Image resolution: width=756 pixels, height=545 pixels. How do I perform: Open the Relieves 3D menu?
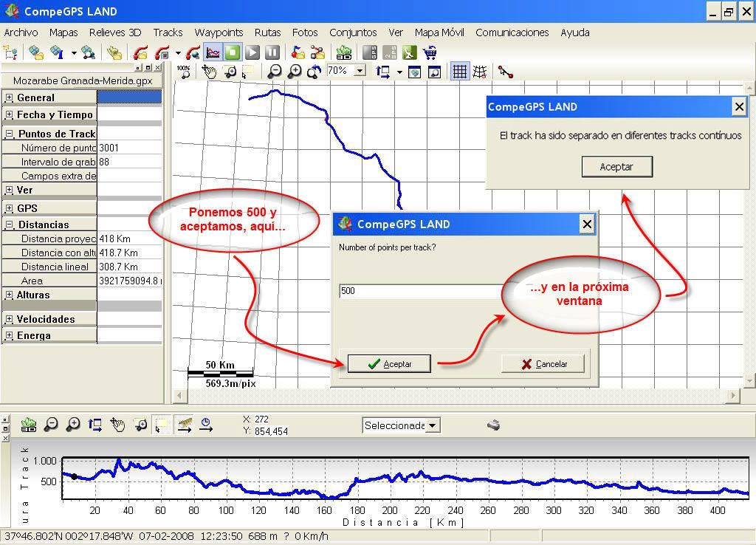(114, 32)
